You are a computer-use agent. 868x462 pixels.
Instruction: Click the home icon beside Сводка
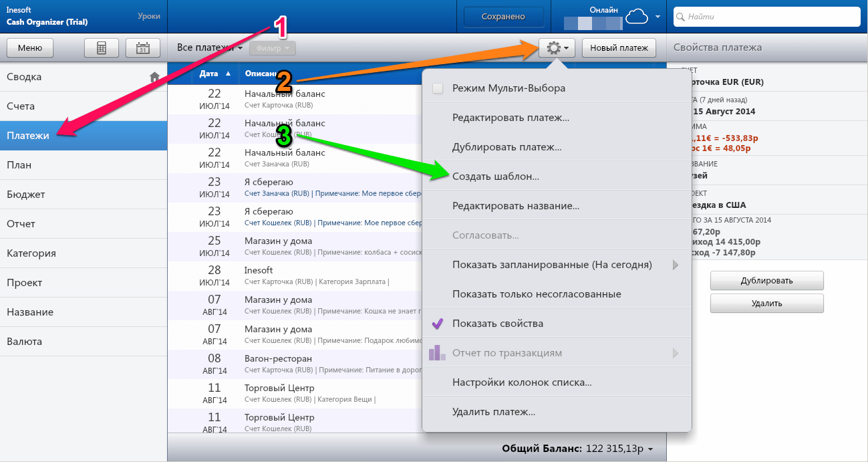(154, 77)
